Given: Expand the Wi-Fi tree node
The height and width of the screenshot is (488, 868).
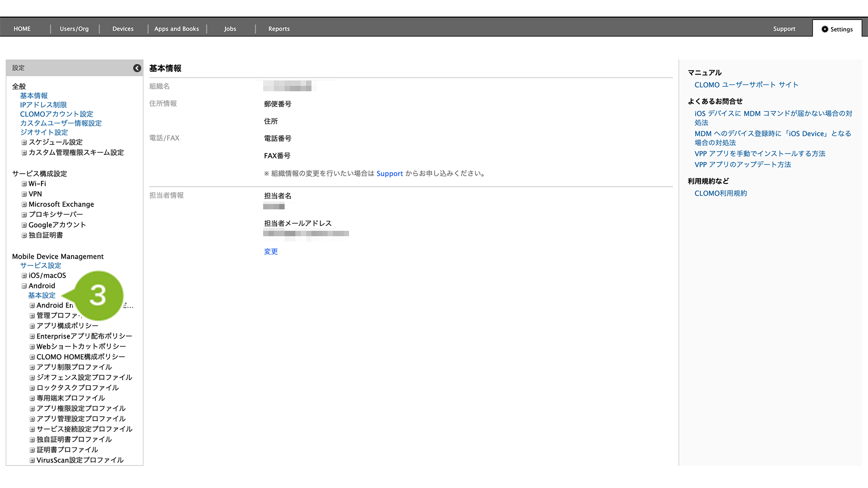Looking at the screenshot, I should pos(24,184).
